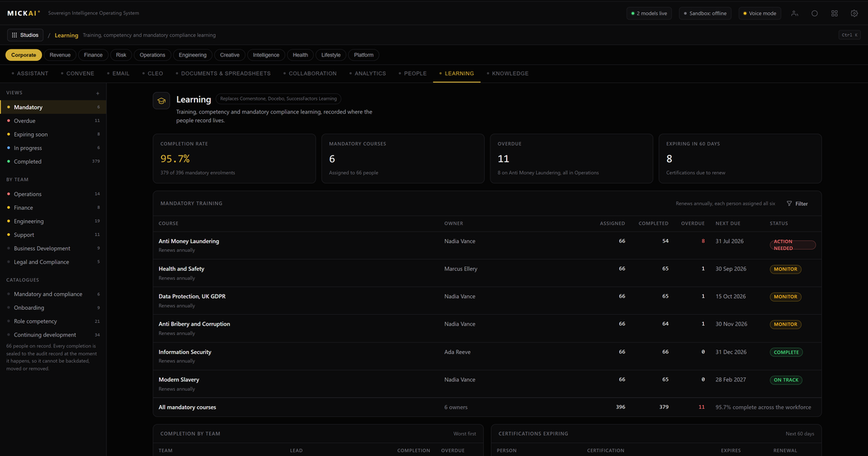Open the Onboarding catalogue
The width and height of the screenshot is (868, 456).
[53, 308]
